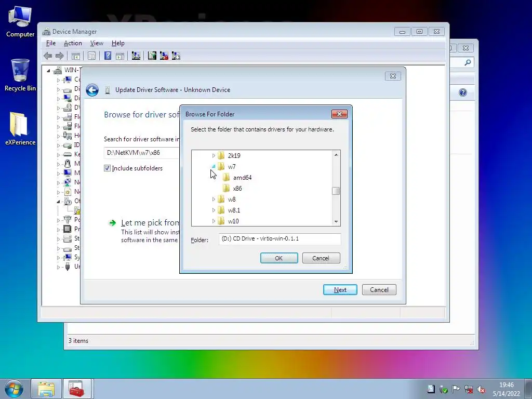This screenshot has width=532, height=399.
Task: Expand the node beside the processor chip icon
Action: (x=58, y=229)
